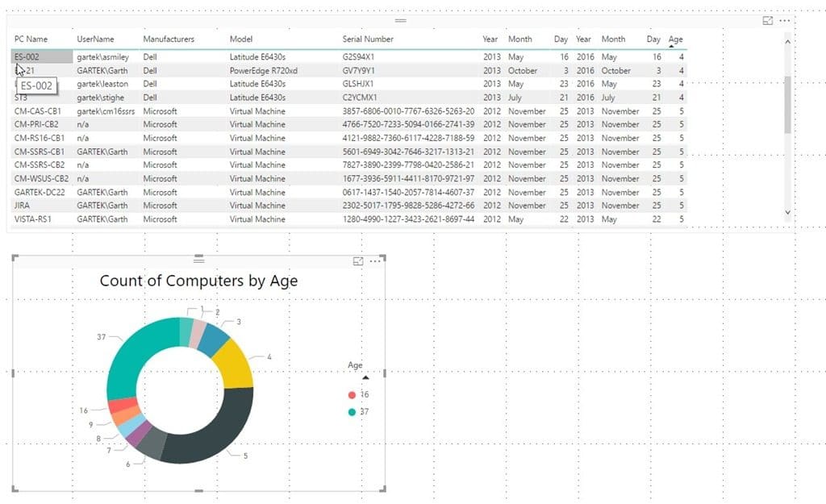
Task: Click the table scrollbar down arrow
Action: click(x=787, y=212)
